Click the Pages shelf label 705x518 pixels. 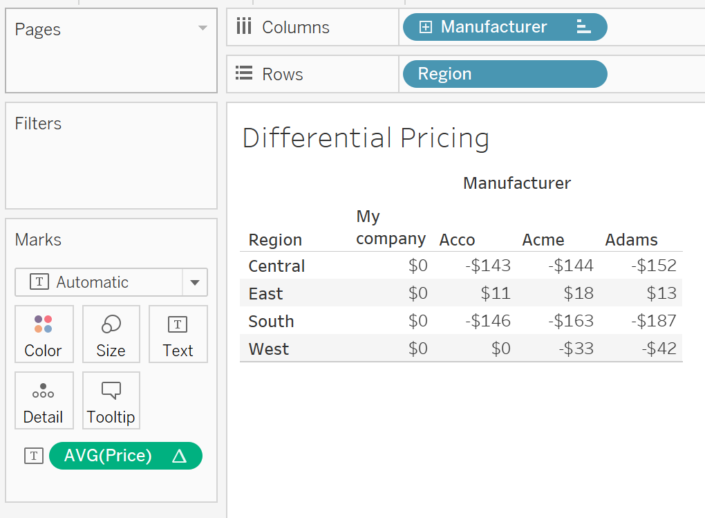(x=37, y=29)
